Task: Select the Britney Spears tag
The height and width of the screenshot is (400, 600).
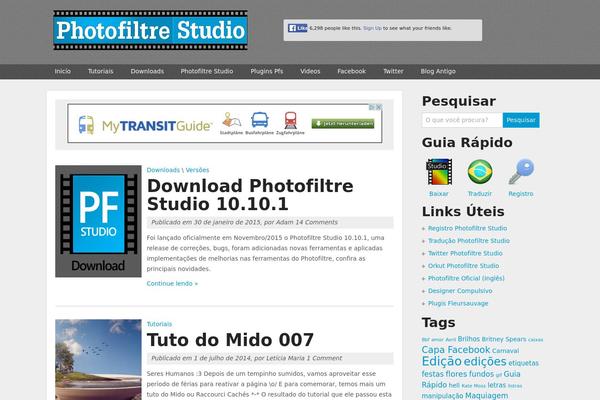Action: pos(504,339)
